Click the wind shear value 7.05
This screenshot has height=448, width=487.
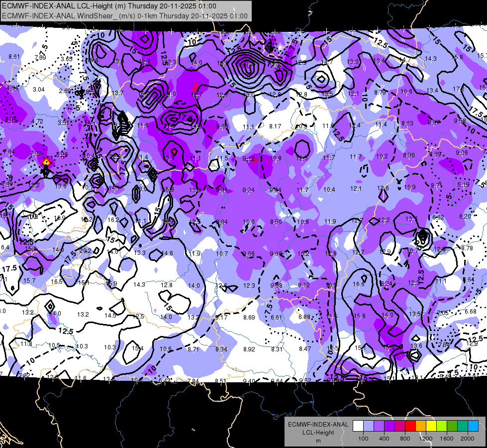443,313
